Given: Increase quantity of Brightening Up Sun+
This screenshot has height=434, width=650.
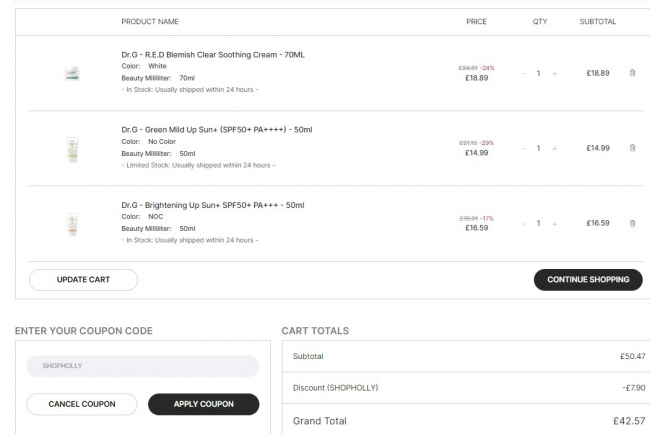Looking at the screenshot, I should 554,224.
